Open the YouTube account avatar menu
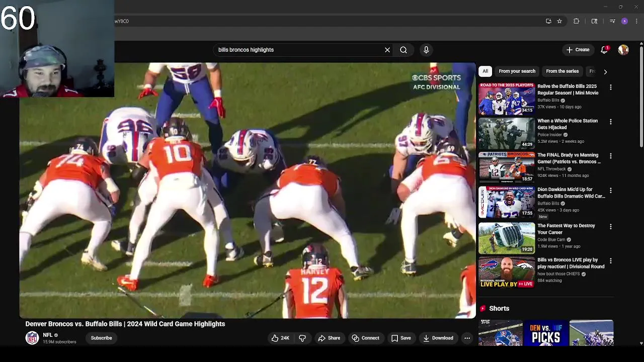This screenshot has width=644, height=362. click(623, 50)
